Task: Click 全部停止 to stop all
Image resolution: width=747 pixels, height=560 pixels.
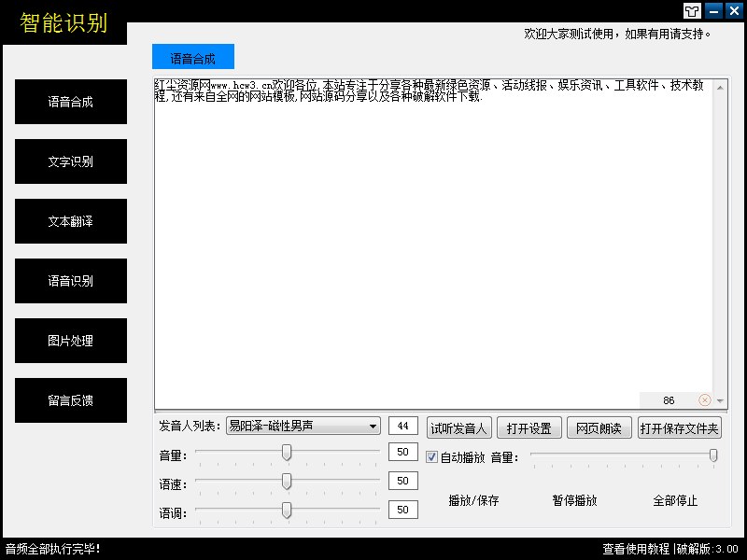Action: click(x=675, y=500)
